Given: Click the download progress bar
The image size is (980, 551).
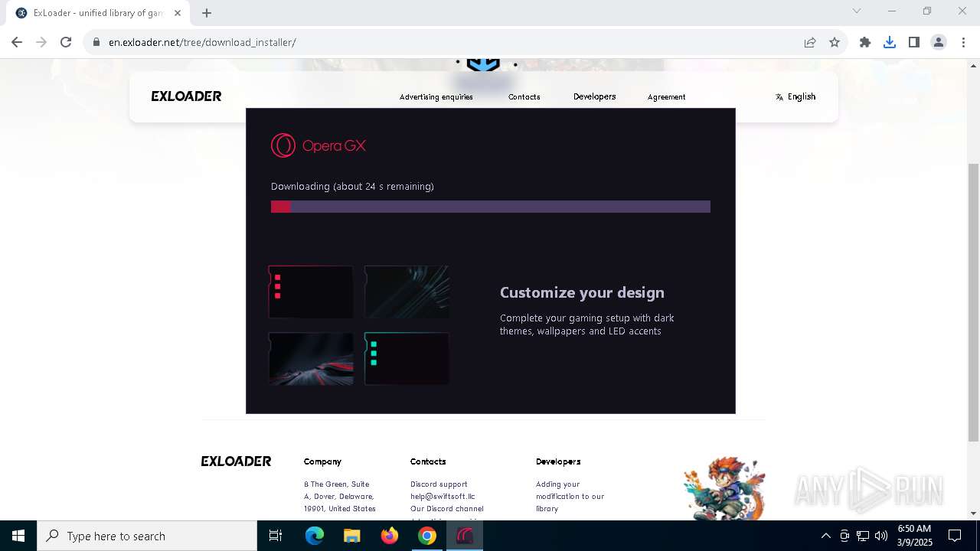Looking at the screenshot, I should [491, 207].
